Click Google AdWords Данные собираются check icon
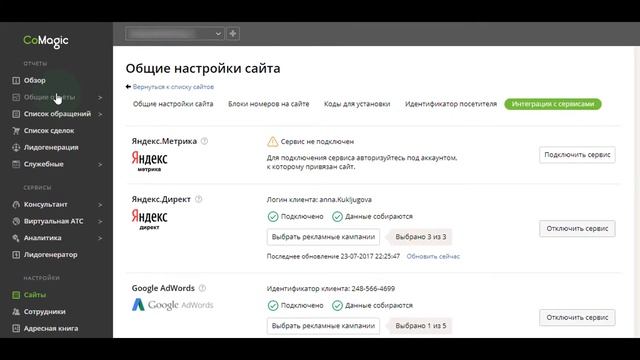 (337, 305)
